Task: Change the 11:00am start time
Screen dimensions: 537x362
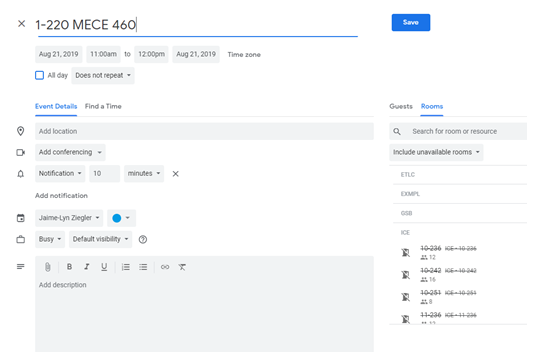Action: [103, 54]
